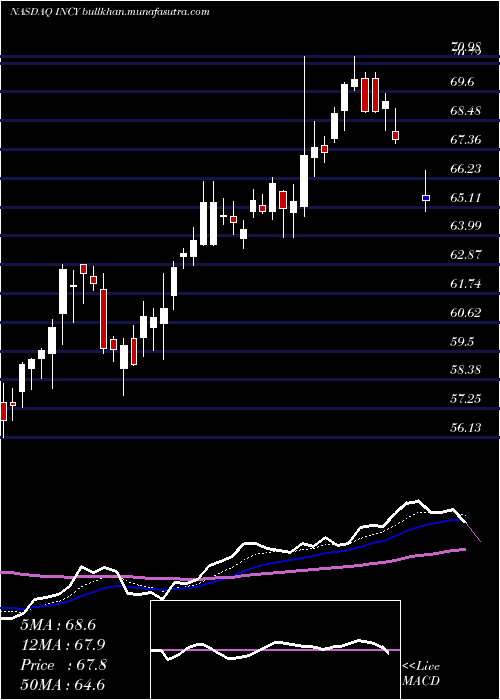Image resolution: width=500 pixels, height=700 pixels.
Task: Click the 57.25 price axis label
Action: coord(467,399)
